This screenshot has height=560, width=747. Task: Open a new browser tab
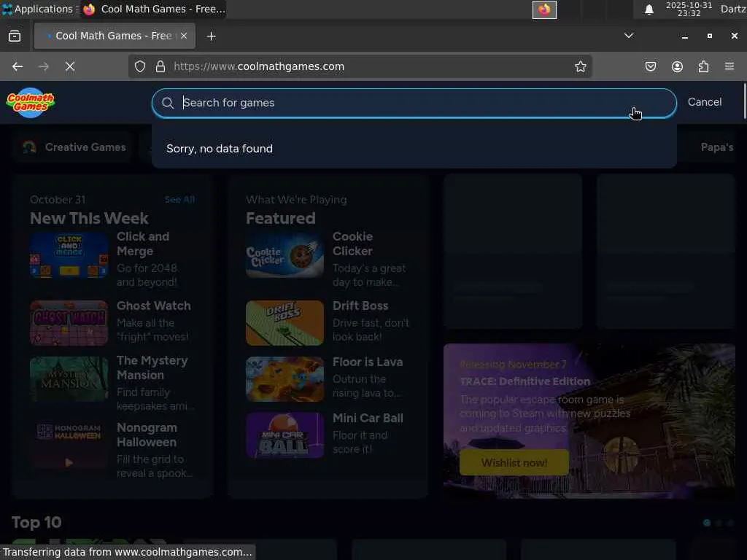pyautogui.click(x=211, y=36)
